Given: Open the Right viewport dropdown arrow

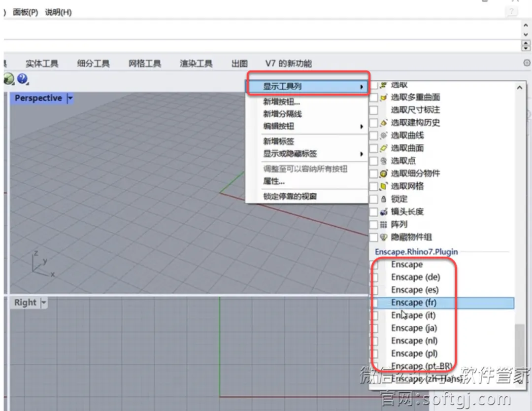Looking at the screenshot, I should click(44, 303).
